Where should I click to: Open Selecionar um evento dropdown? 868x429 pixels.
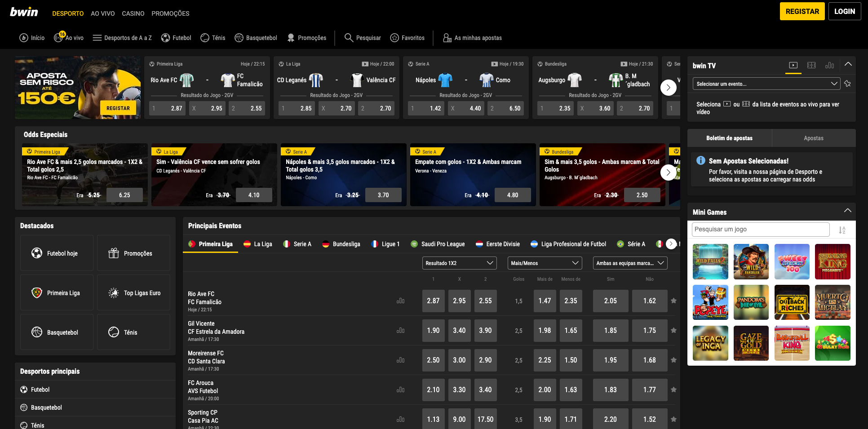(x=766, y=84)
